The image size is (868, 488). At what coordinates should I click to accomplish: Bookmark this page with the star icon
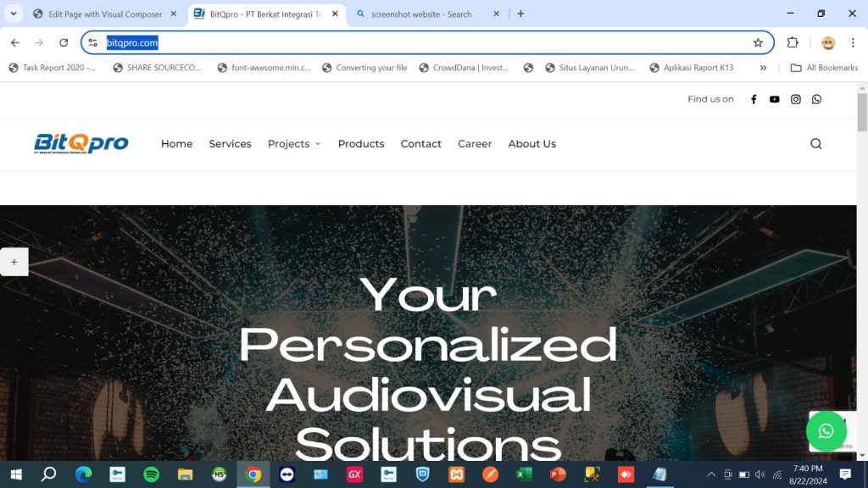tap(758, 42)
